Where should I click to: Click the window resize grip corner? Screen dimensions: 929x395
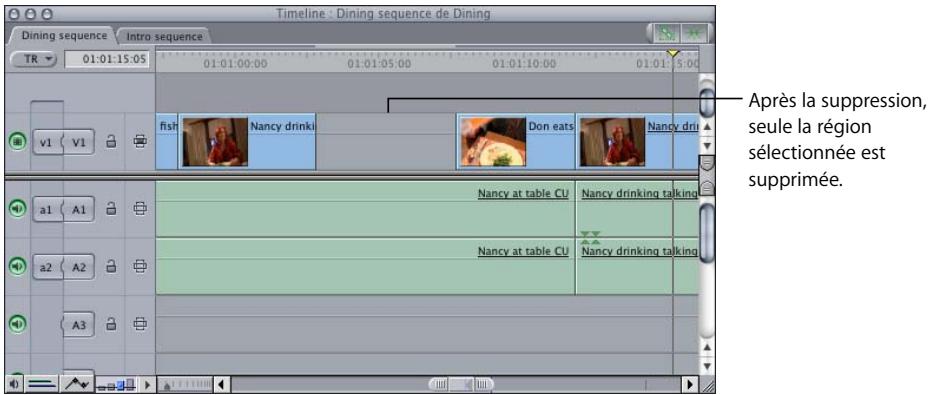708,386
